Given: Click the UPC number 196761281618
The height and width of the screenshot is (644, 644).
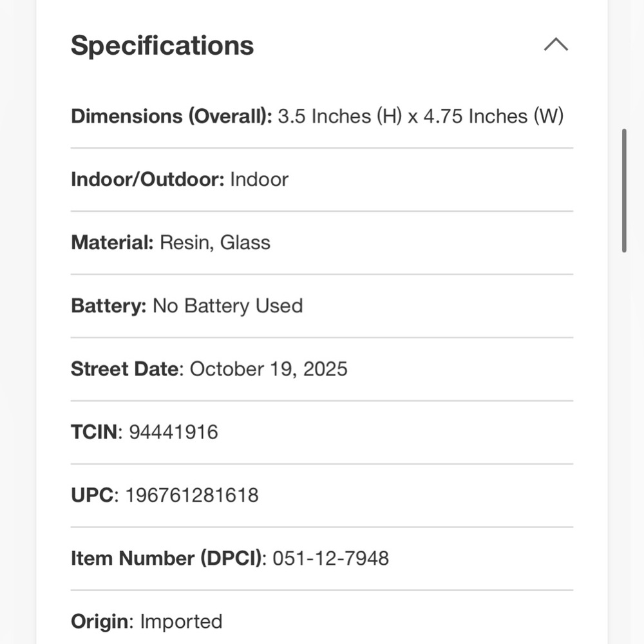Looking at the screenshot, I should click(192, 495).
